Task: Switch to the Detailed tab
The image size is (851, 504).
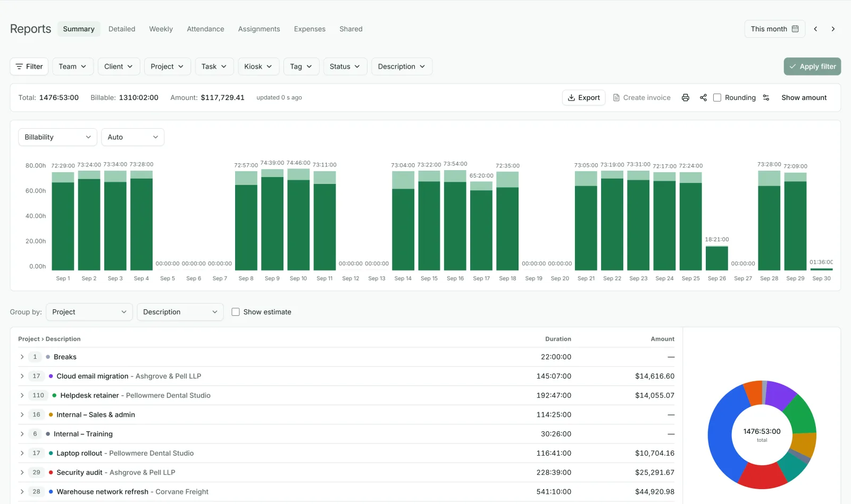Action: click(122, 29)
